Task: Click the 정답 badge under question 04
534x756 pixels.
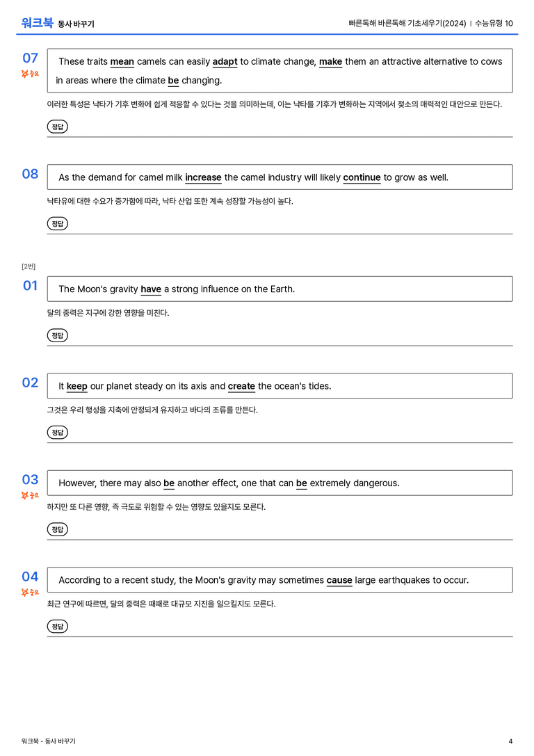Action: (57, 627)
